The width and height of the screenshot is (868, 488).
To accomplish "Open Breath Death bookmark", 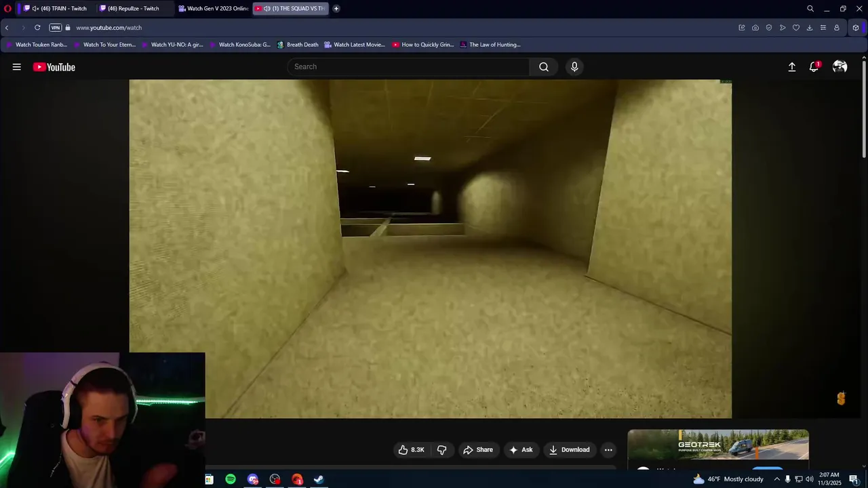I will pyautogui.click(x=298, y=45).
